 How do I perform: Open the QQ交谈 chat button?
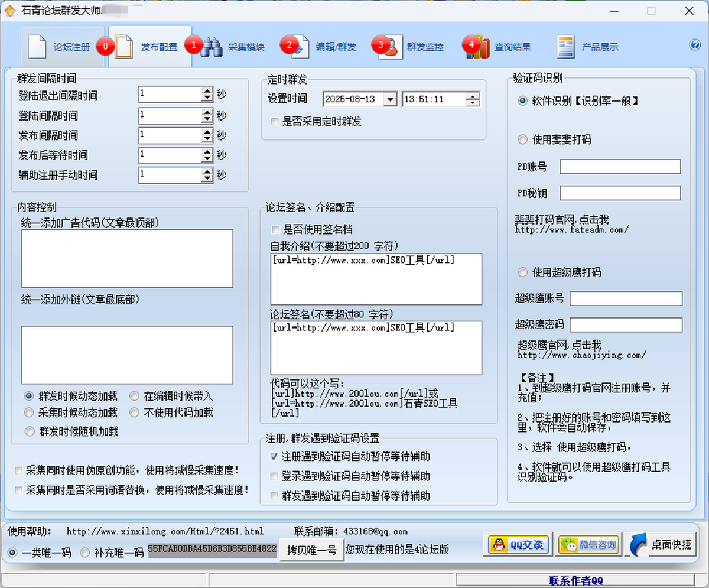pos(519,545)
